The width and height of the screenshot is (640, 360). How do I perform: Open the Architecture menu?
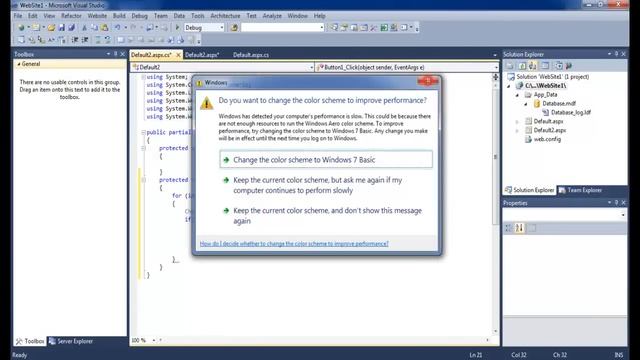[x=225, y=16]
